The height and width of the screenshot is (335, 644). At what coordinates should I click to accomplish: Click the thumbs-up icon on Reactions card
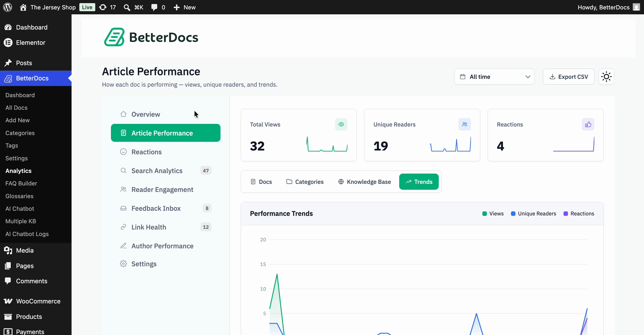(588, 124)
